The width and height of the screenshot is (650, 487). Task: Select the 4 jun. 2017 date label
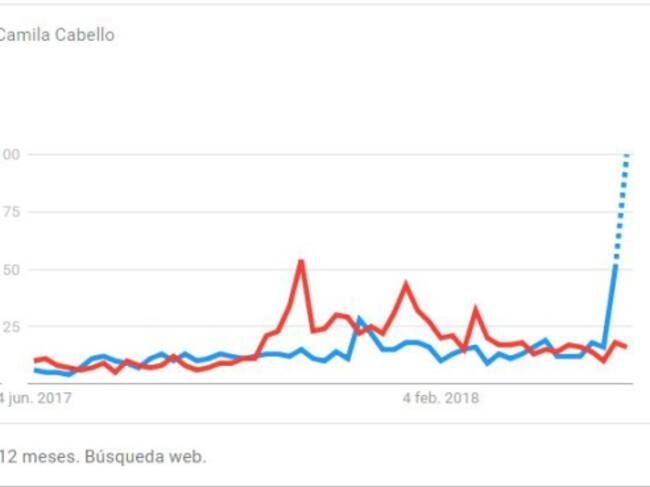[36, 398]
